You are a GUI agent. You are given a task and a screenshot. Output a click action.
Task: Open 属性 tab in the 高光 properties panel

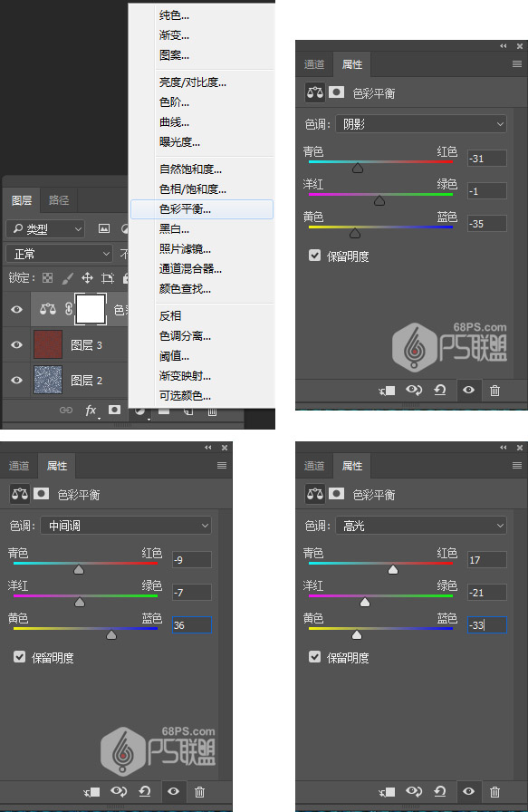[x=352, y=466]
